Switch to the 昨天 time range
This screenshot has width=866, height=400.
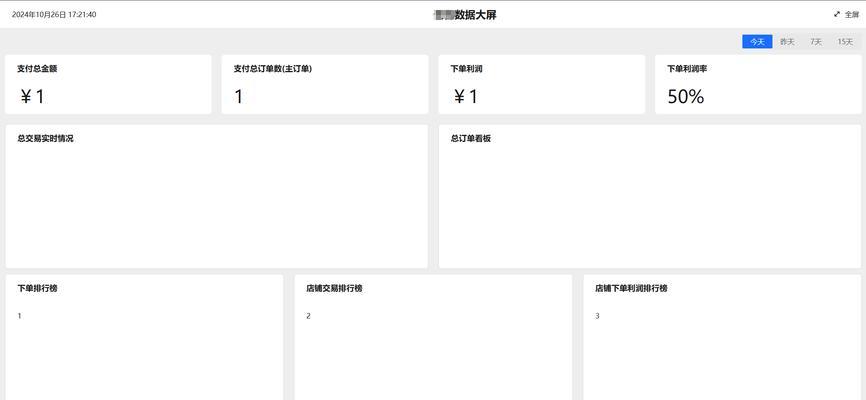pos(787,41)
